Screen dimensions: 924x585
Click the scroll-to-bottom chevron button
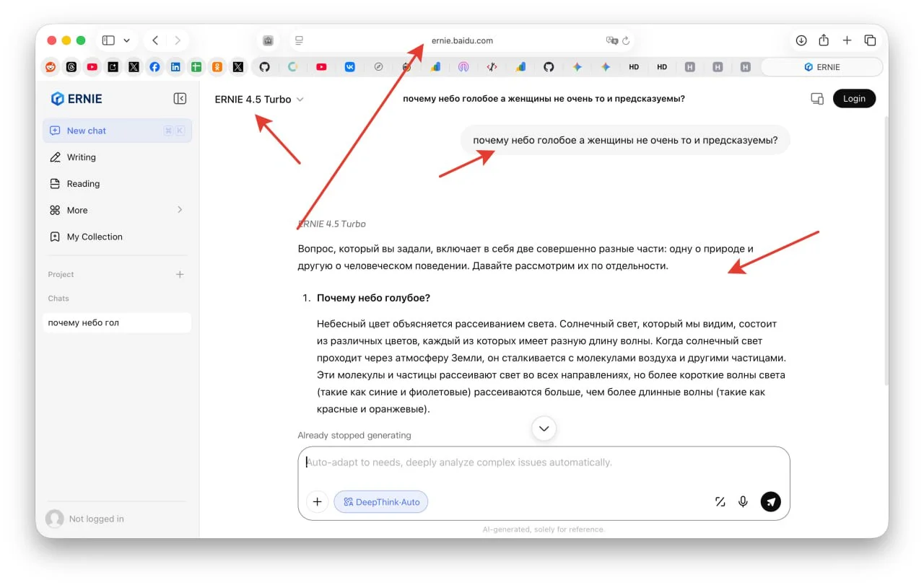coord(544,428)
